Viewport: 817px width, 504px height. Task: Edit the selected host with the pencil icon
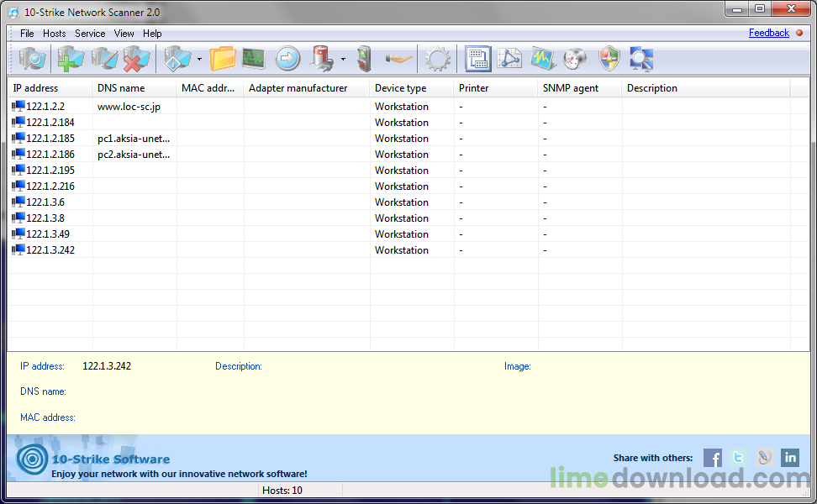104,59
